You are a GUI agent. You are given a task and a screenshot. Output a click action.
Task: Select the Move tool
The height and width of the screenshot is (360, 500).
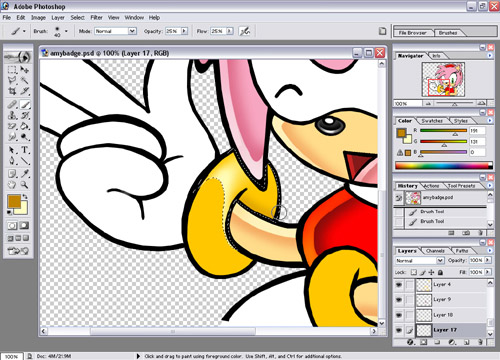click(24, 70)
